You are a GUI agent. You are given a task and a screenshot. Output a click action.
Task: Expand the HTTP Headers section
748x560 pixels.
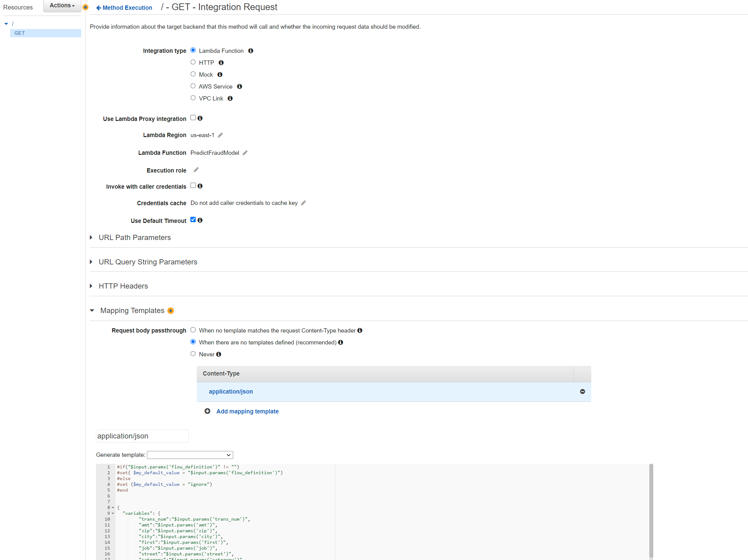(123, 286)
